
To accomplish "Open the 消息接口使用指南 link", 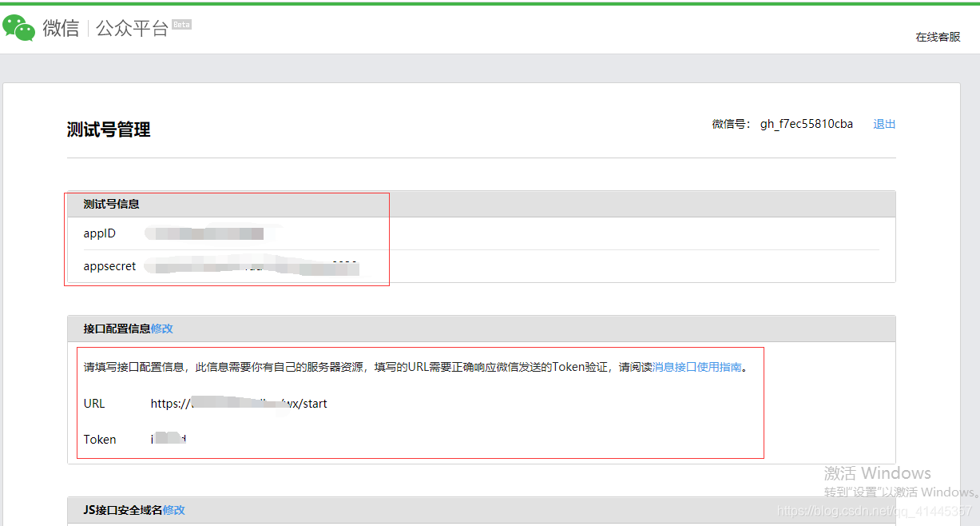I will point(697,368).
